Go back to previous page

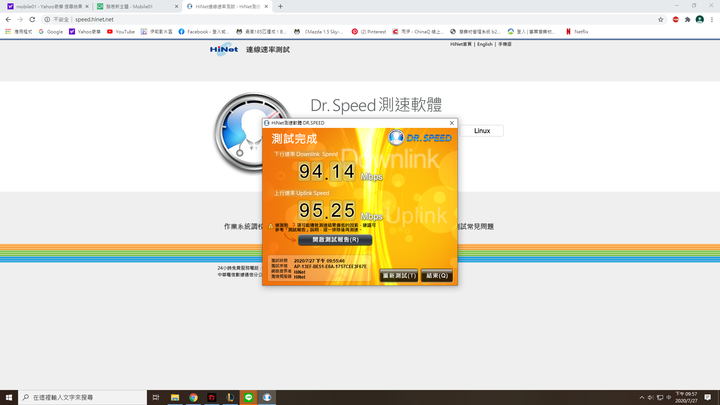(8, 19)
